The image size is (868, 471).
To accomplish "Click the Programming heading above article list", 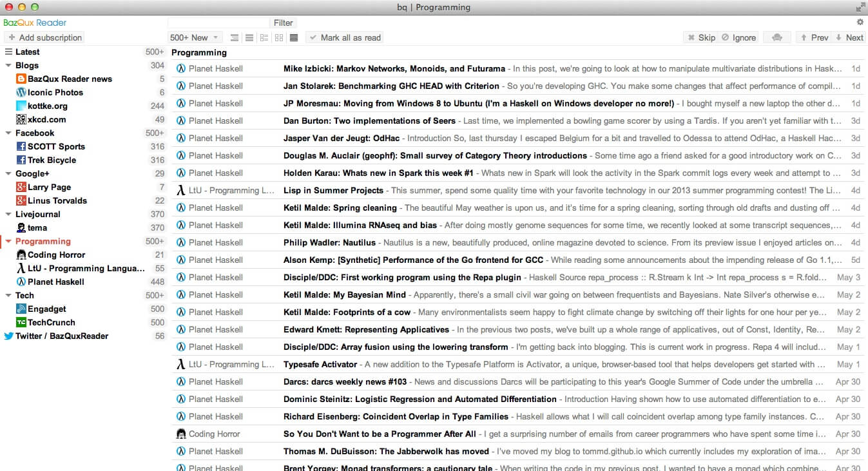I will click(199, 53).
